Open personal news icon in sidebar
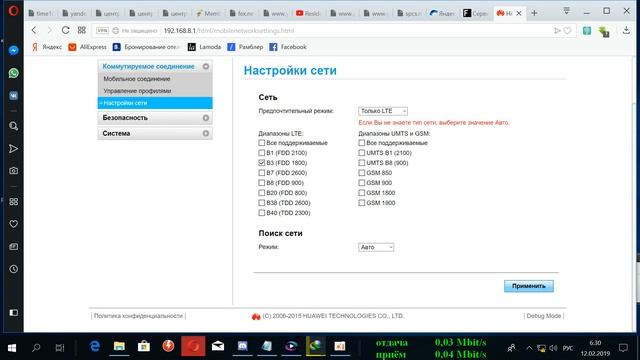This screenshot has height=360, width=640. tap(13, 247)
